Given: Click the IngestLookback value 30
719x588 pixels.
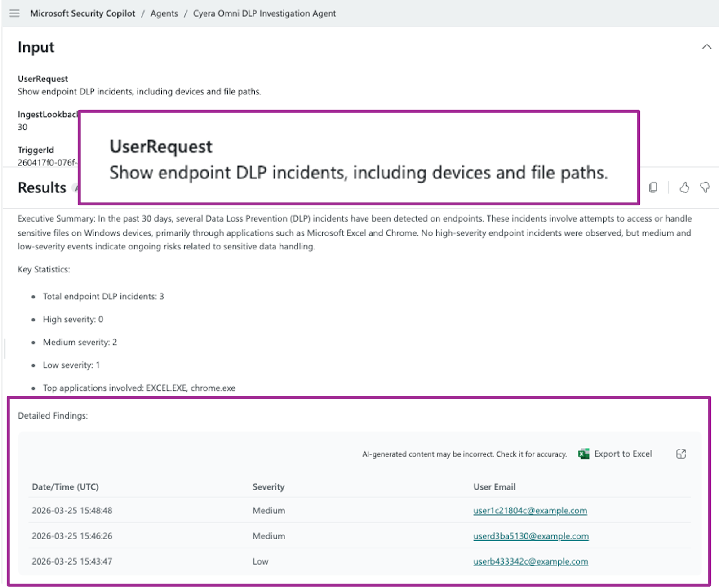Looking at the screenshot, I should click(x=22, y=127).
